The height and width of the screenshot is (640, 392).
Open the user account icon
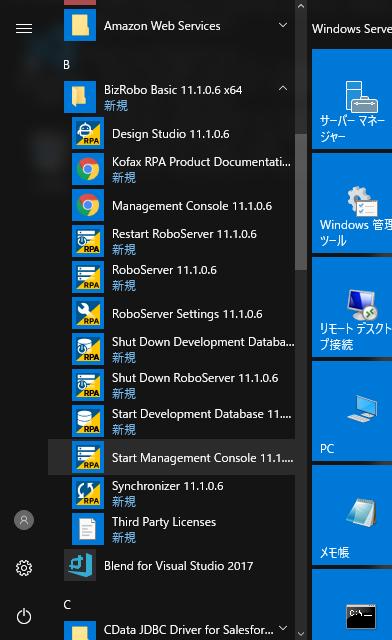pyautogui.click(x=24, y=520)
